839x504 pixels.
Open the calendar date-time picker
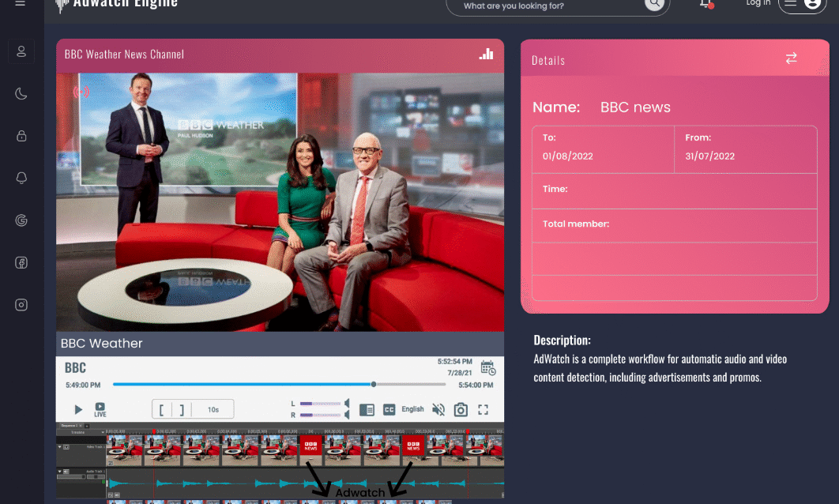488,368
